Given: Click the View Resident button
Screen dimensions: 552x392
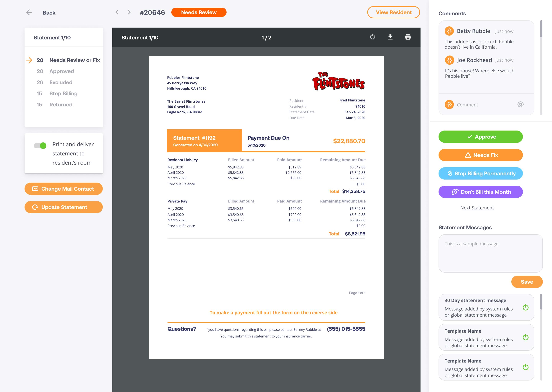Looking at the screenshot, I should [x=393, y=12].
